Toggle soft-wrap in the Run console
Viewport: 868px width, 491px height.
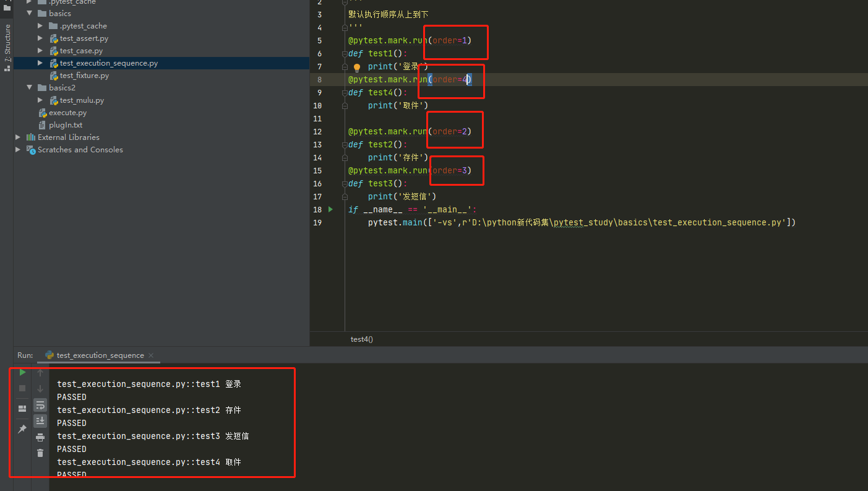click(x=40, y=405)
